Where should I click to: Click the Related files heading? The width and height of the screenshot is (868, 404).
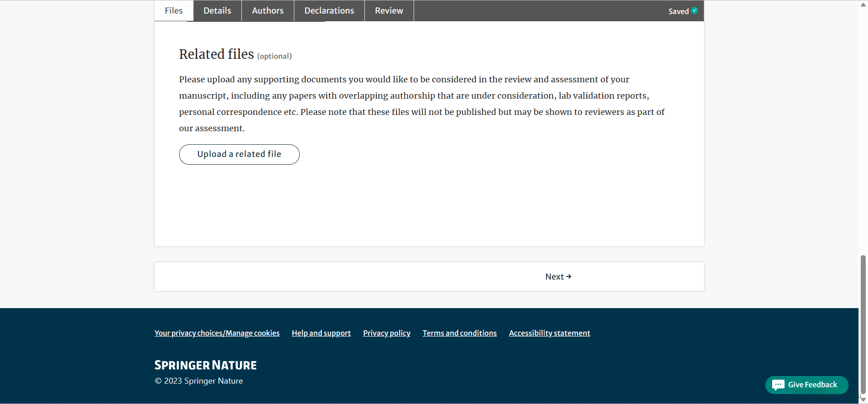coord(217,54)
